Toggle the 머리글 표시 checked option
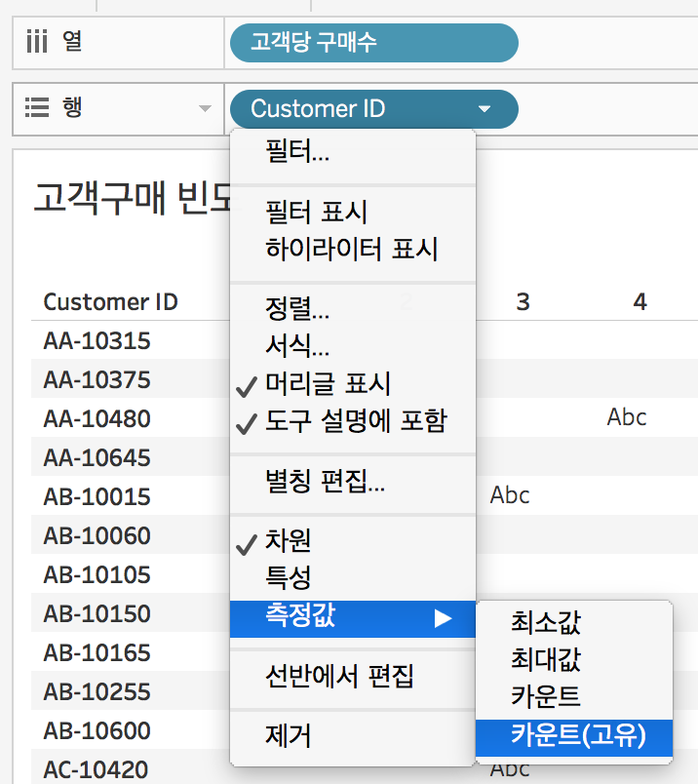Viewport: 698px width, 784px height. (x=353, y=383)
